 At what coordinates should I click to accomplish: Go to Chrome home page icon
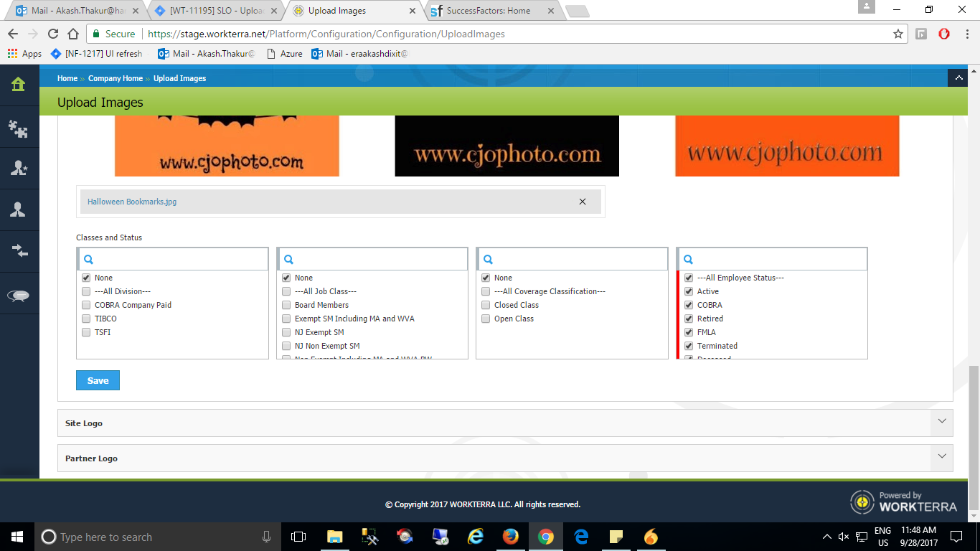click(72, 34)
